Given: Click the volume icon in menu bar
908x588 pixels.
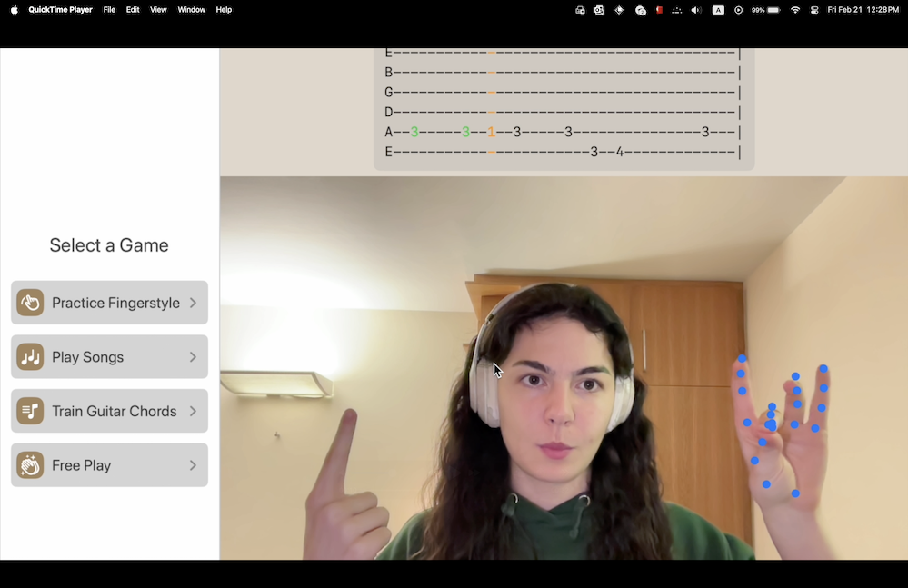Looking at the screenshot, I should (x=696, y=10).
